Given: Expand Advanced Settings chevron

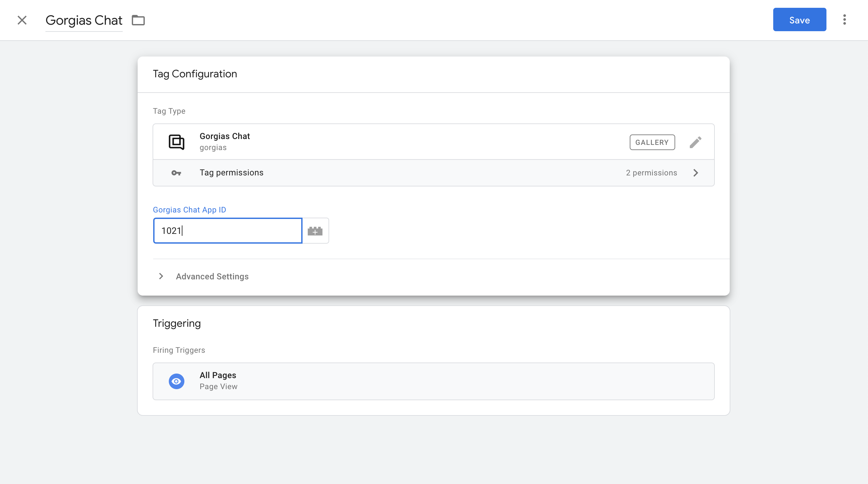Looking at the screenshot, I should coord(161,276).
